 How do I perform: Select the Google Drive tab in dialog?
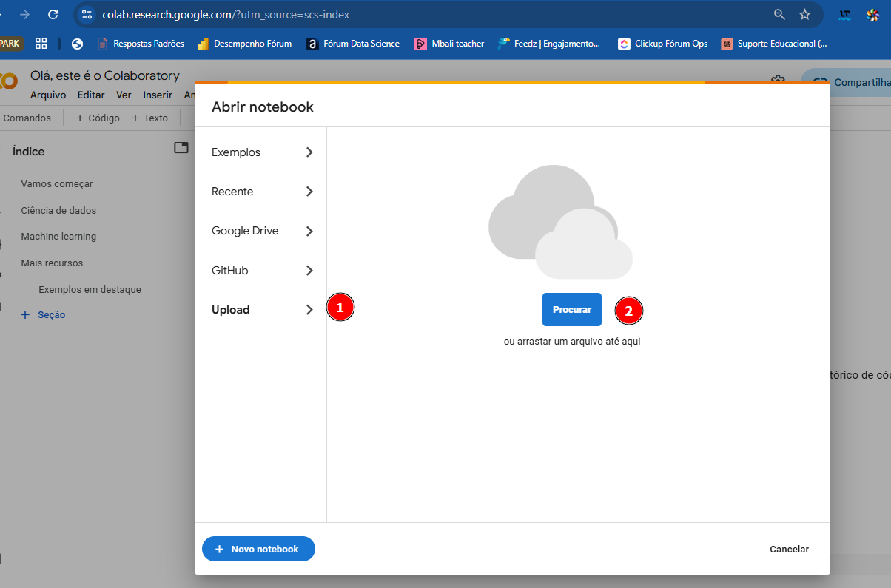point(260,231)
